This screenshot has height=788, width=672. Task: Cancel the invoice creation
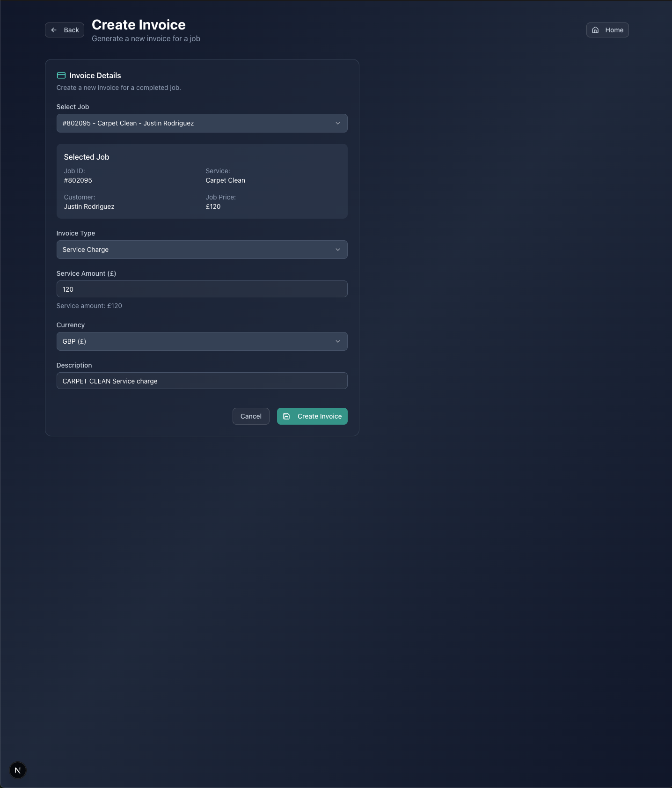[251, 416]
